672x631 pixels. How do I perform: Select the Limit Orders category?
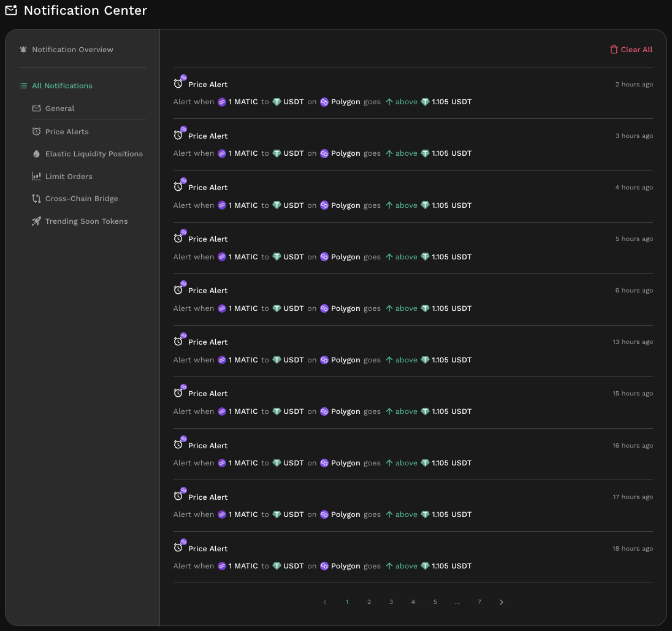tap(69, 177)
